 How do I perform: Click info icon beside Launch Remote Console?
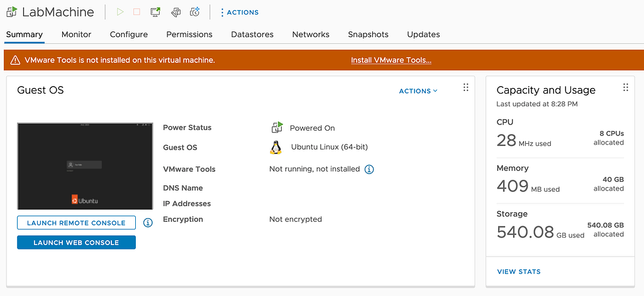148,222
